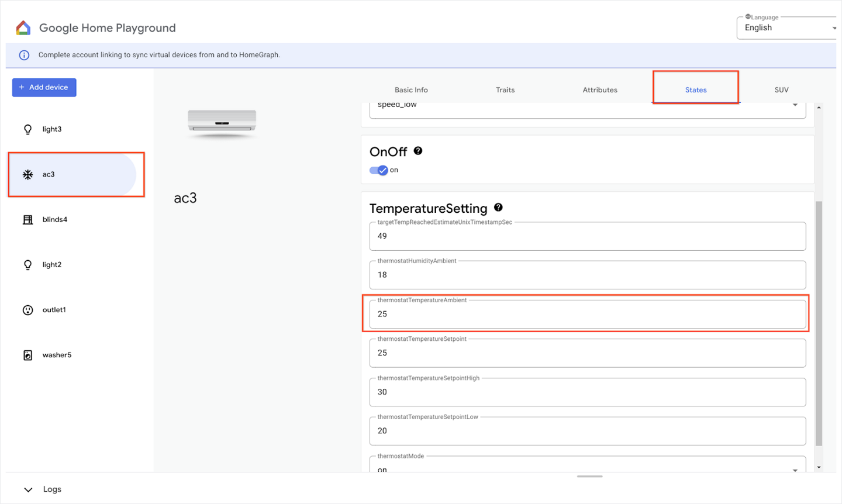Select the washer icon beside washer5
The height and width of the screenshot is (504, 842).
pos(27,354)
